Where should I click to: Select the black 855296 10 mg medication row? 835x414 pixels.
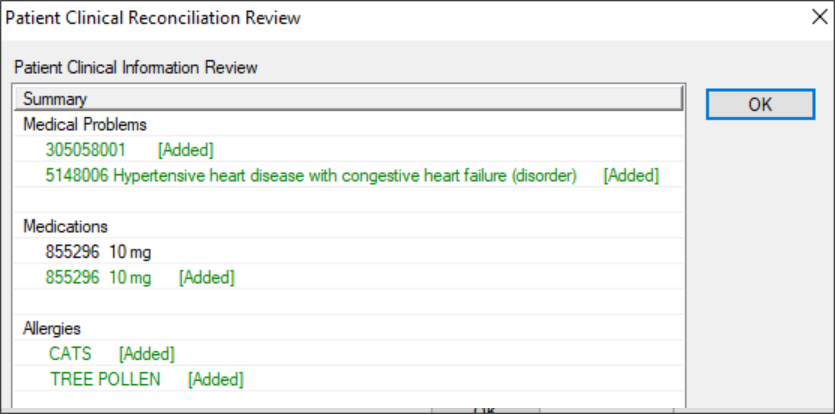click(x=98, y=252)
